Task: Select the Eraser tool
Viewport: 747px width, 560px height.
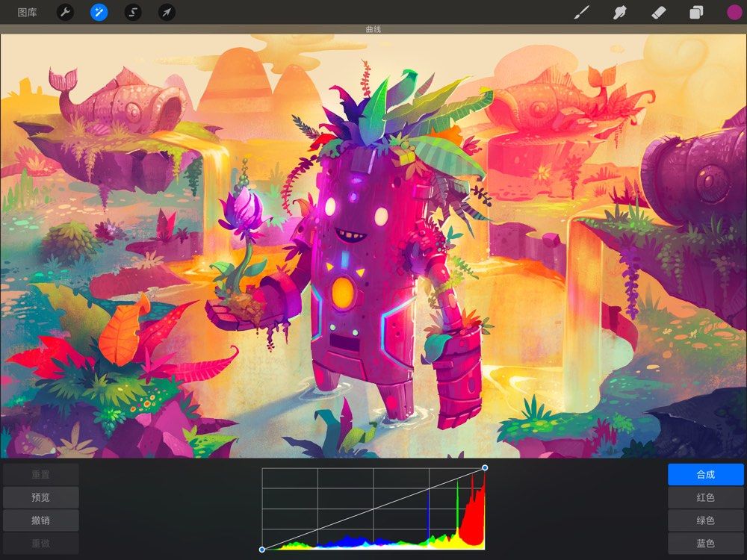Action: pyautogui.click(x=658, y=13)
